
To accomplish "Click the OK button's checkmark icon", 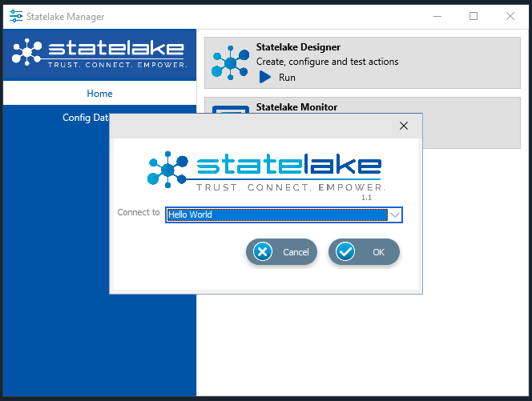I will (x=345, y=251).
